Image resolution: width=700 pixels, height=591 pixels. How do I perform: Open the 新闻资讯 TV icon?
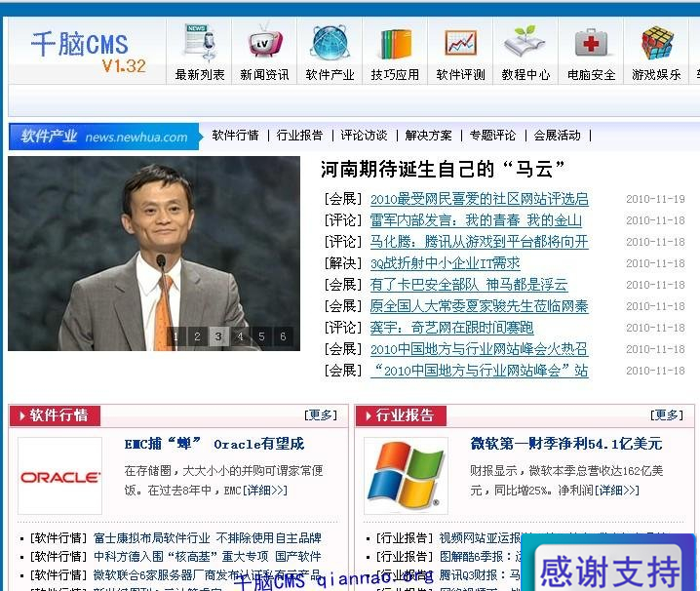click(265, 43)
